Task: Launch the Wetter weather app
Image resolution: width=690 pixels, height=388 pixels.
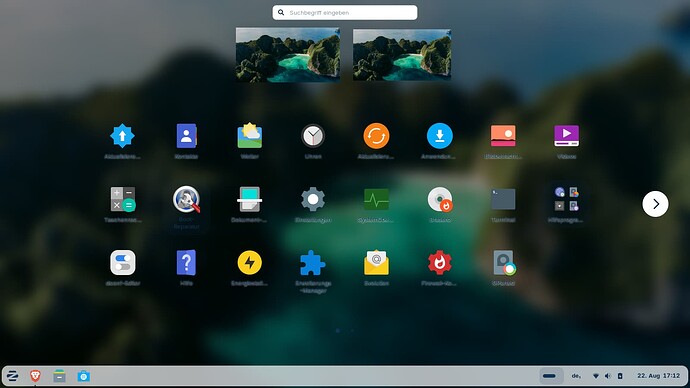Action: coord(250,136)
